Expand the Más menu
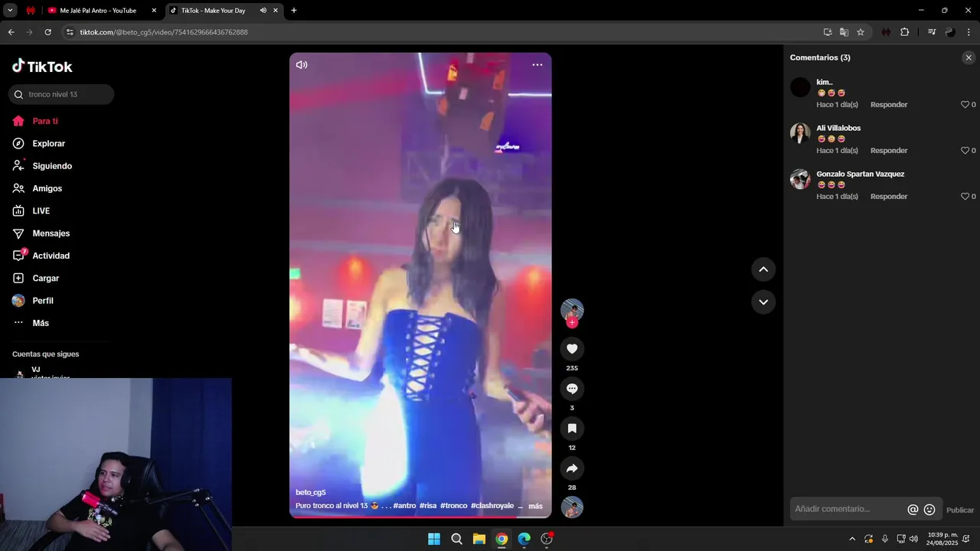Screen dimensions: 980x551 (31, 323)
